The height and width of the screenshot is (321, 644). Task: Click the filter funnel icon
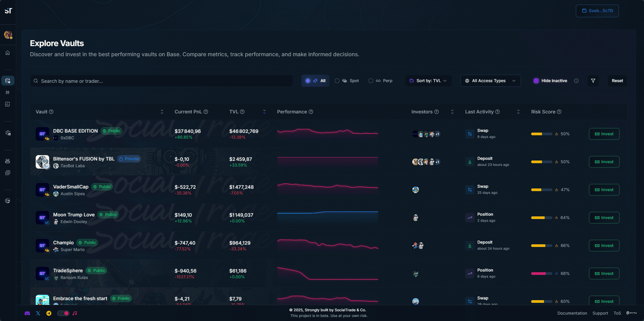[593, 81]
